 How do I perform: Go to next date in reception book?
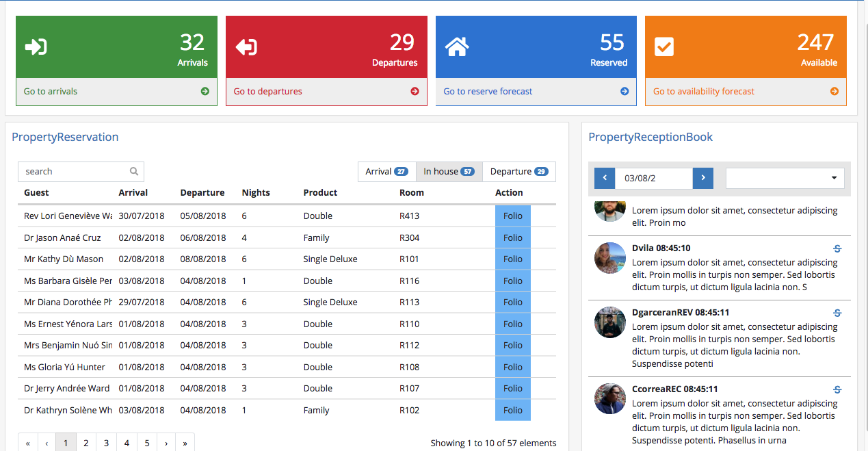(703, 179)
